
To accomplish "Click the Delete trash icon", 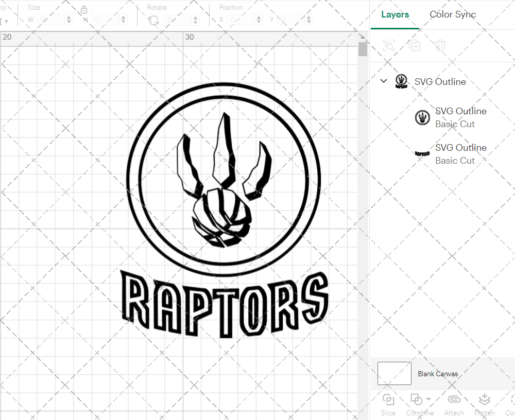I will coord(439,45).
